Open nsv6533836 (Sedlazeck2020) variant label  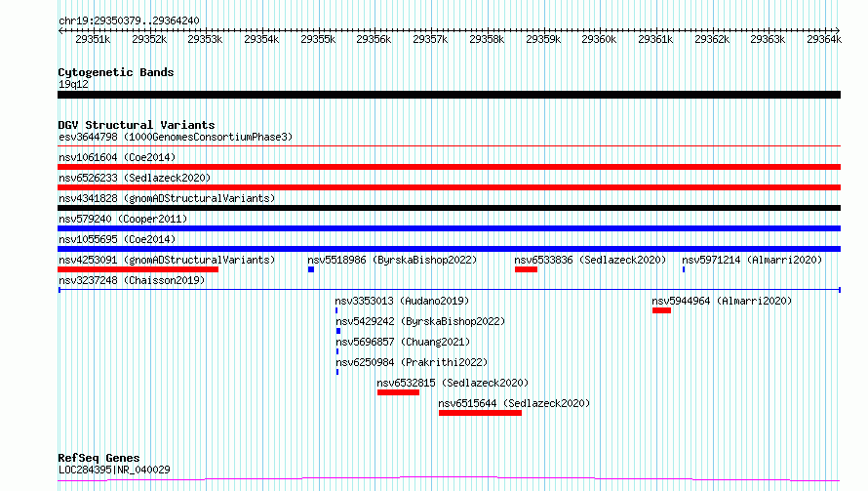point(590,260)
